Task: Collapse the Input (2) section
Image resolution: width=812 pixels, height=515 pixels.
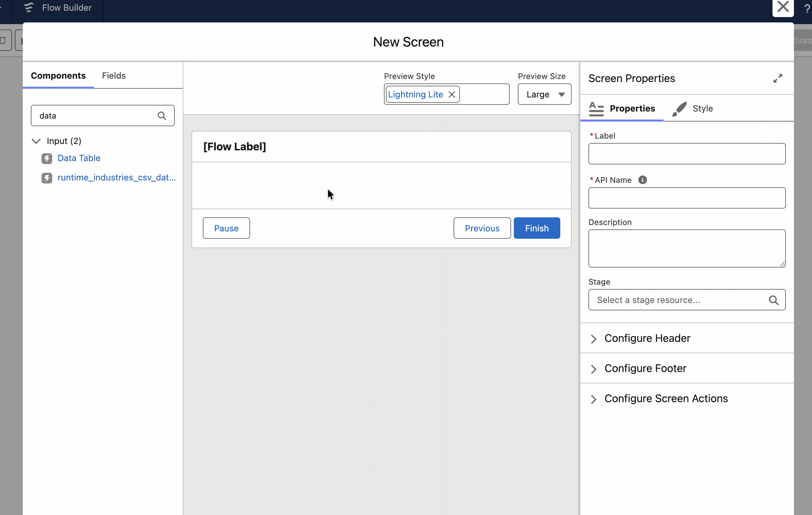Action: 36,141
